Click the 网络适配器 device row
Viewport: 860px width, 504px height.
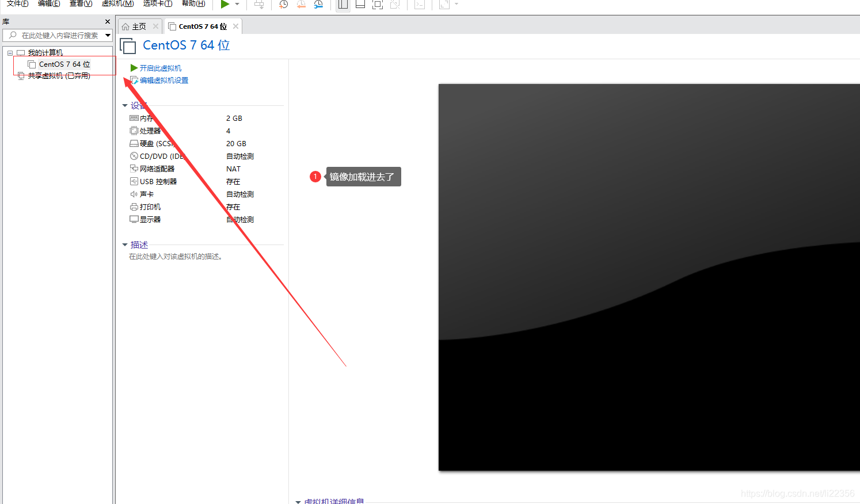[x=206, y=169]
